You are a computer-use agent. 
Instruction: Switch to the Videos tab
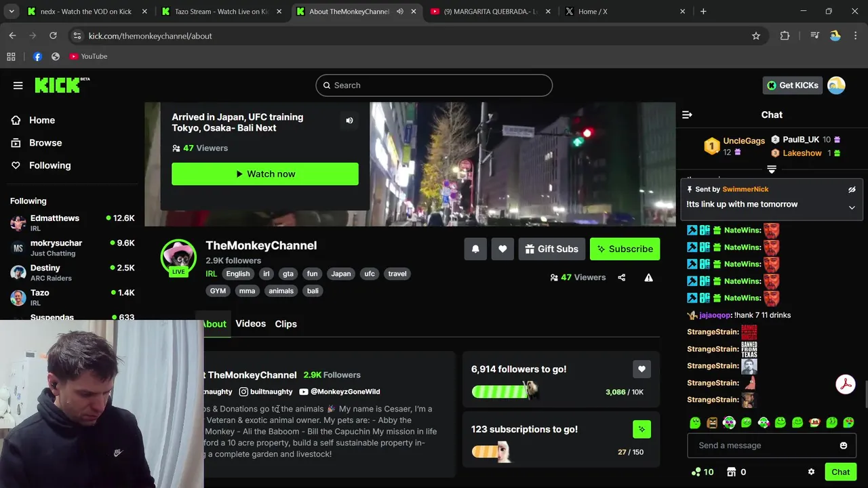pos(250,324)
